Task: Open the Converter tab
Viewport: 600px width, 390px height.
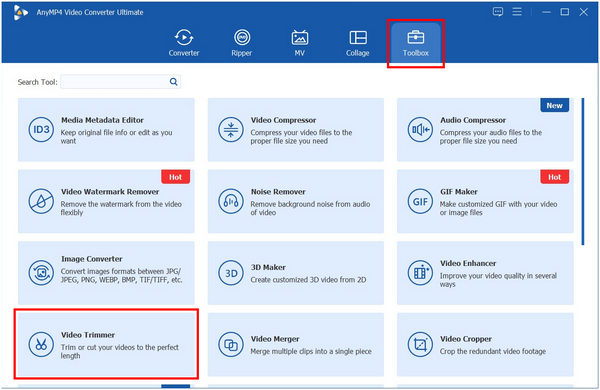Action: (184, 43)
